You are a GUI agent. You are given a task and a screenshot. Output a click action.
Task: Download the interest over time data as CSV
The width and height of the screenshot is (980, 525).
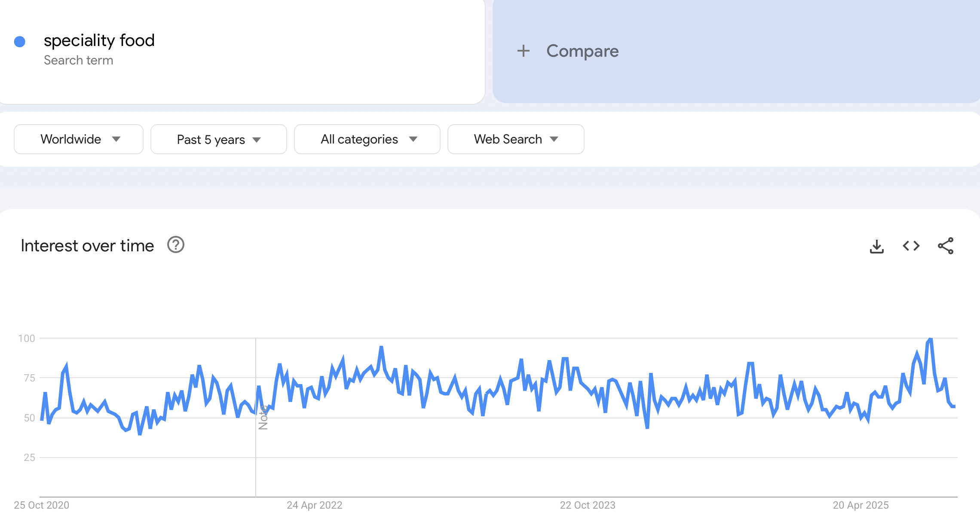pos(876,246)
